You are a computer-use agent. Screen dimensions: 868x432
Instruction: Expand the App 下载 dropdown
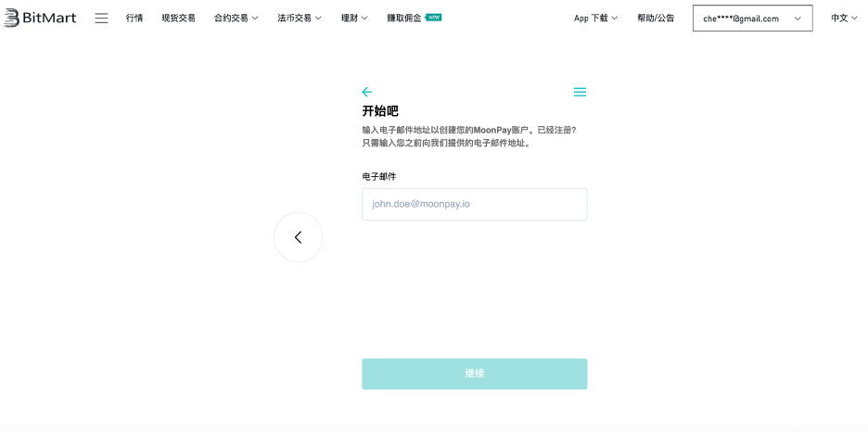click(x=595, y=18)
